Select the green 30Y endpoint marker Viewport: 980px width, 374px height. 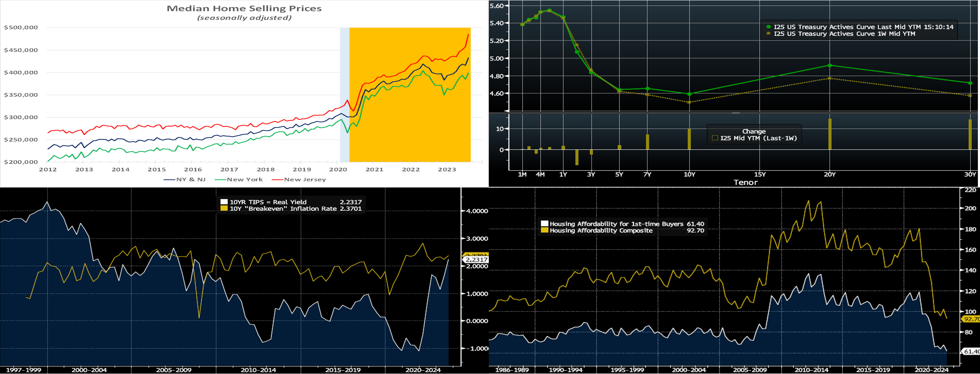click(x=970, y=83)
